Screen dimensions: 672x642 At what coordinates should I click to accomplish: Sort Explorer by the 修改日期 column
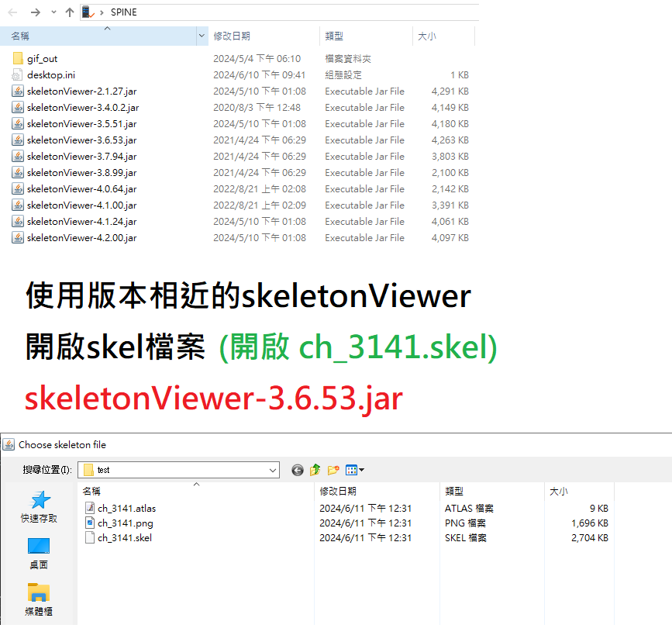tap(264, 36)
